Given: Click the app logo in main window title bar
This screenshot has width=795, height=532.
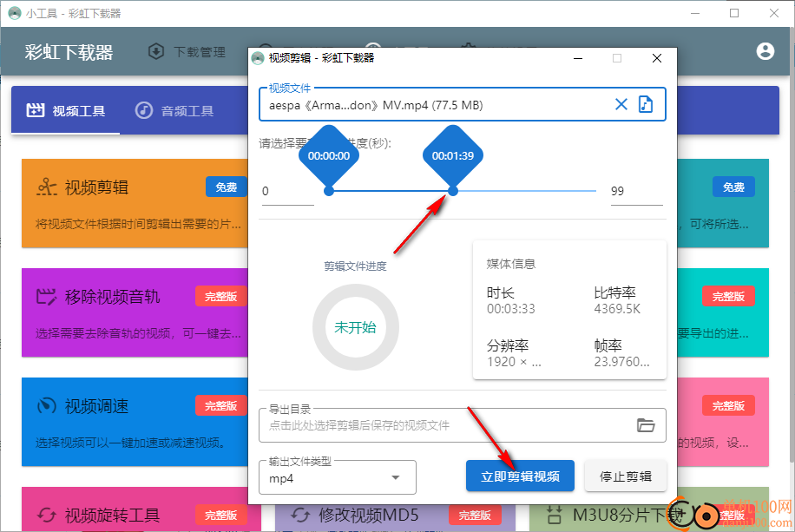Looking at the screenshot, I should (x=15, y=13).
